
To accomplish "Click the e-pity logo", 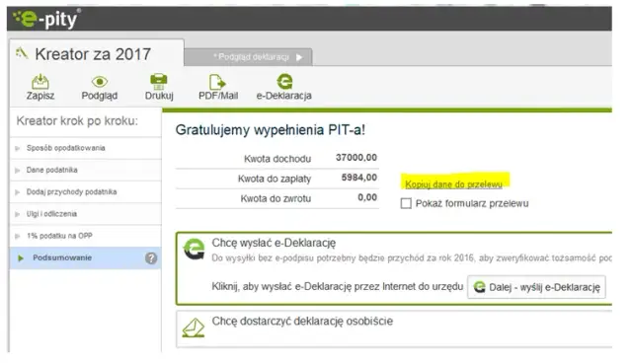I will click(46, 19).
